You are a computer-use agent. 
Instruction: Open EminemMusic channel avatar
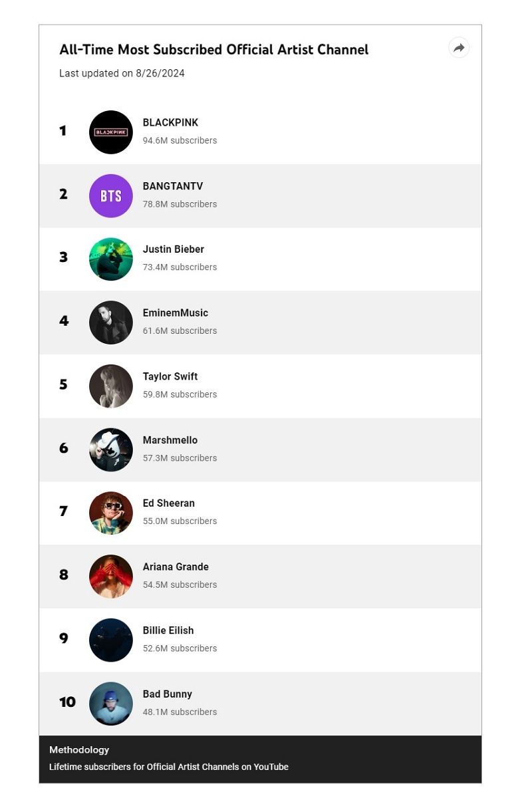point(111,323)
